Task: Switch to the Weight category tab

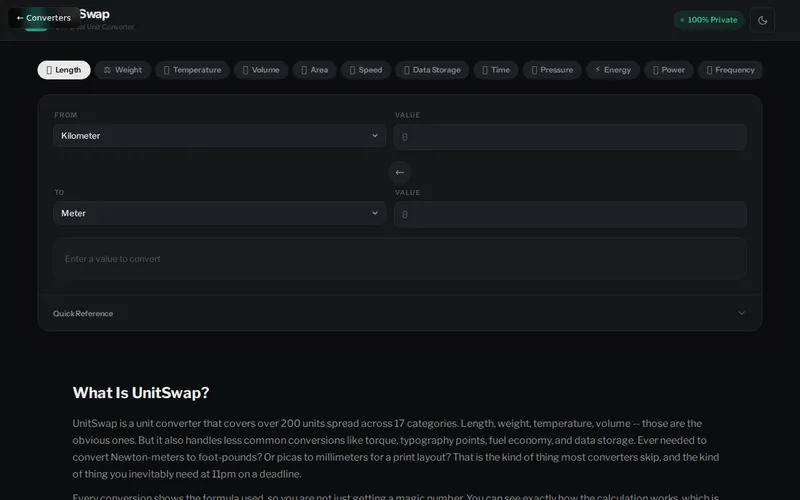Action: click(123, 70)
